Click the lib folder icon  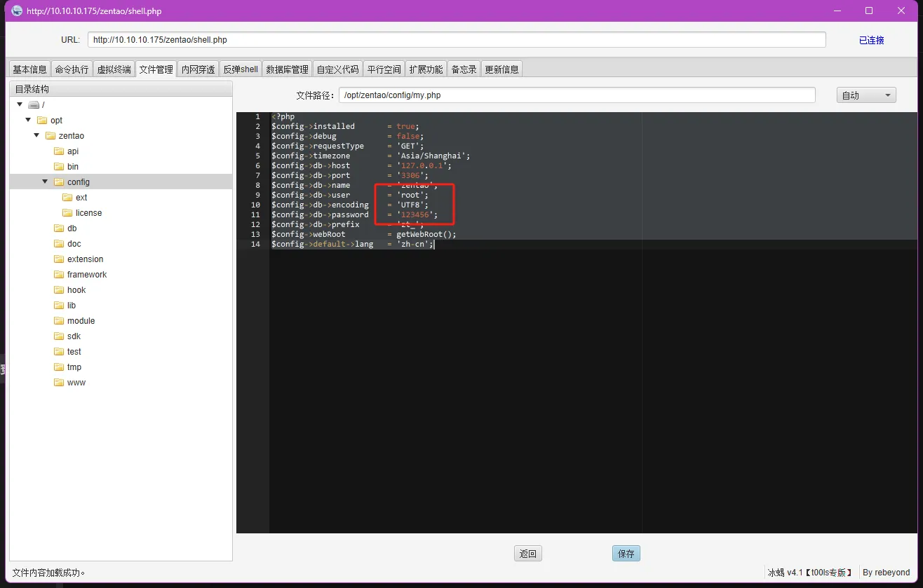(59, 306)
